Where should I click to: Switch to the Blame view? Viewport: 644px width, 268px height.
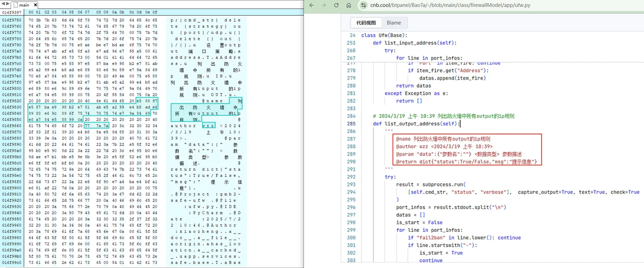[394, 23]
